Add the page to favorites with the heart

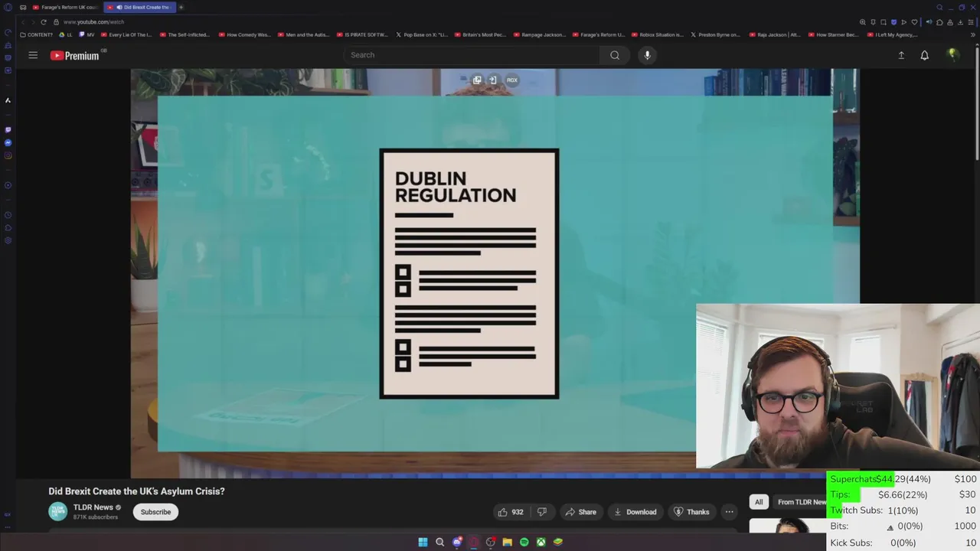point(914,22)
